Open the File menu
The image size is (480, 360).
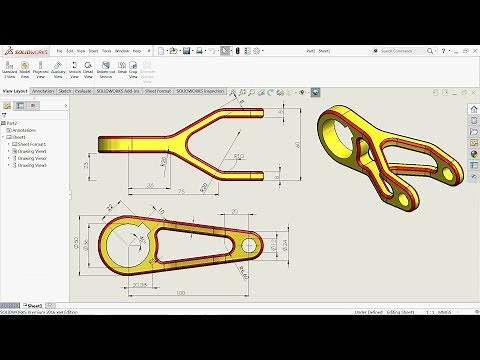tap(60, 51)
